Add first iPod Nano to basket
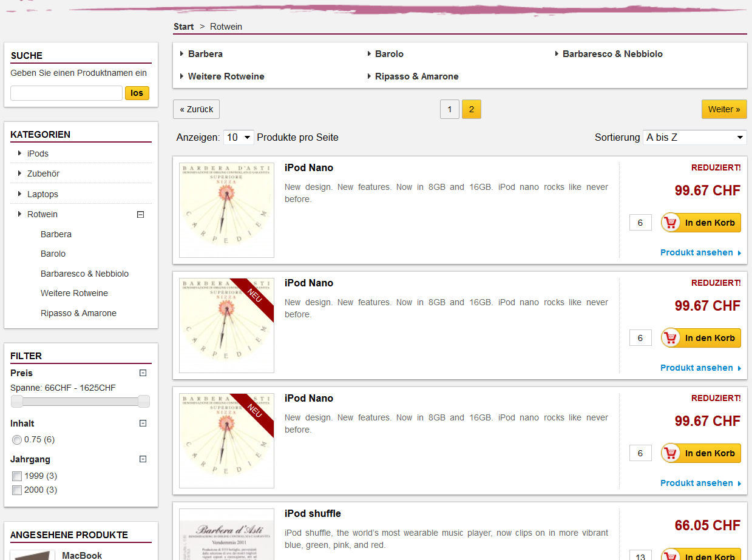This screenshot has width=752, height=560. (701, 223)
